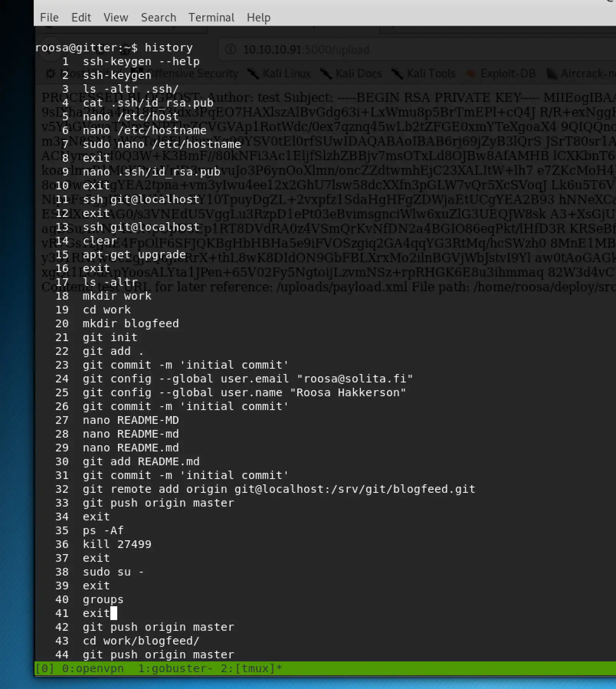
Task: Click the Kali Docs bookmark icon
Action: [326, 74]
